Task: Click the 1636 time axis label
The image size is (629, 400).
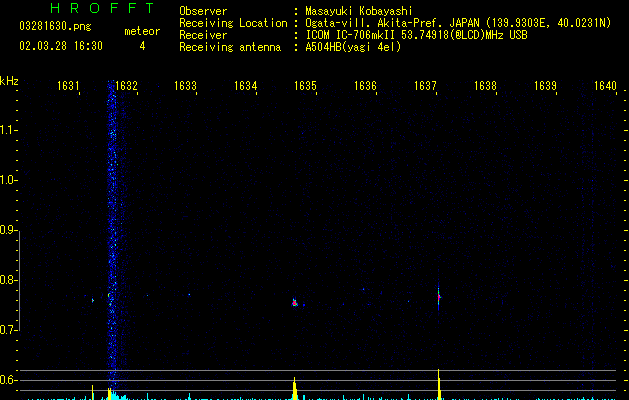Action: (365, 86)
